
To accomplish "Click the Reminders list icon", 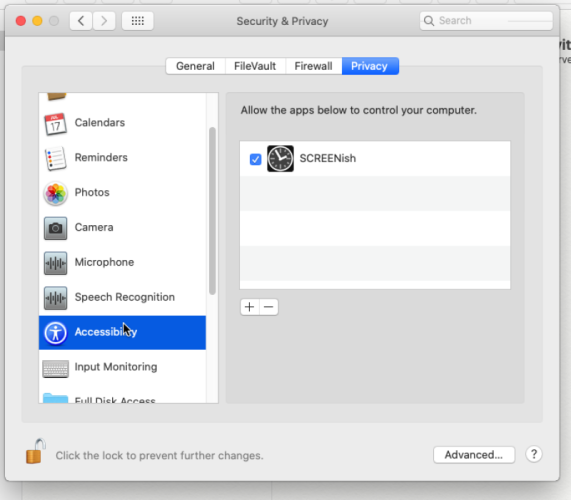I will tap(55, 158).
